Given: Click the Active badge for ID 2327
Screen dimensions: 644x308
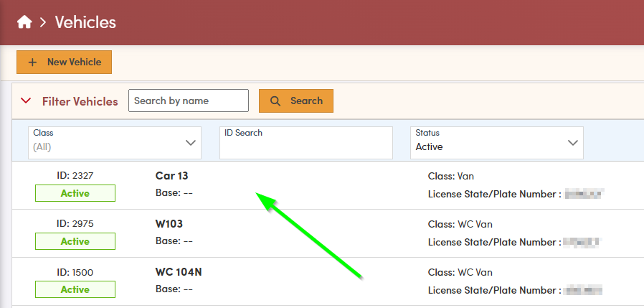Looking at the screenshot, I should (x=75, y=193).
